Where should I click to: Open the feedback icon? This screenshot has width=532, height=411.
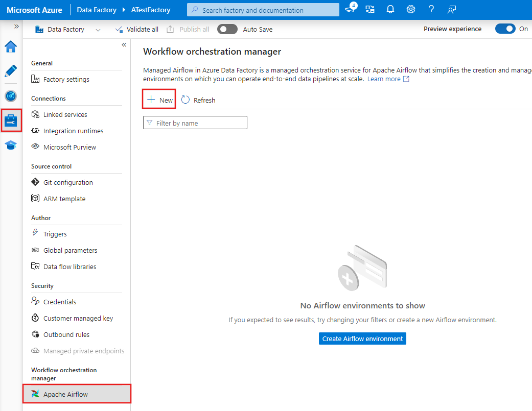coord(452,10)
